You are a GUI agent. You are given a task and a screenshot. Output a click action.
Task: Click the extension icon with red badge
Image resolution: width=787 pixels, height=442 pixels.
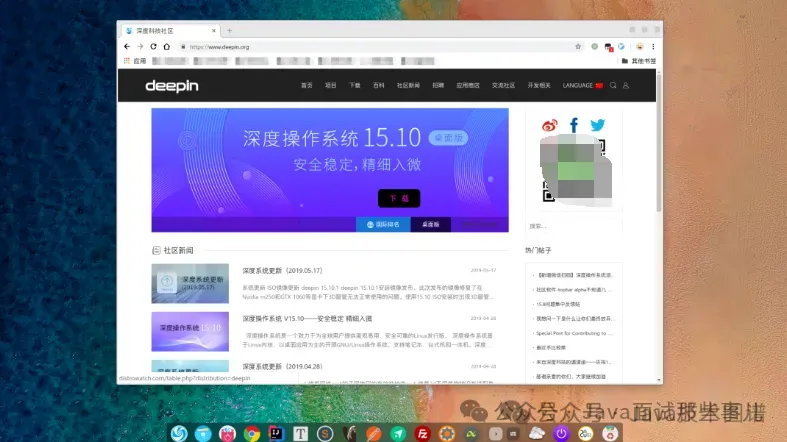click(608, 47)
